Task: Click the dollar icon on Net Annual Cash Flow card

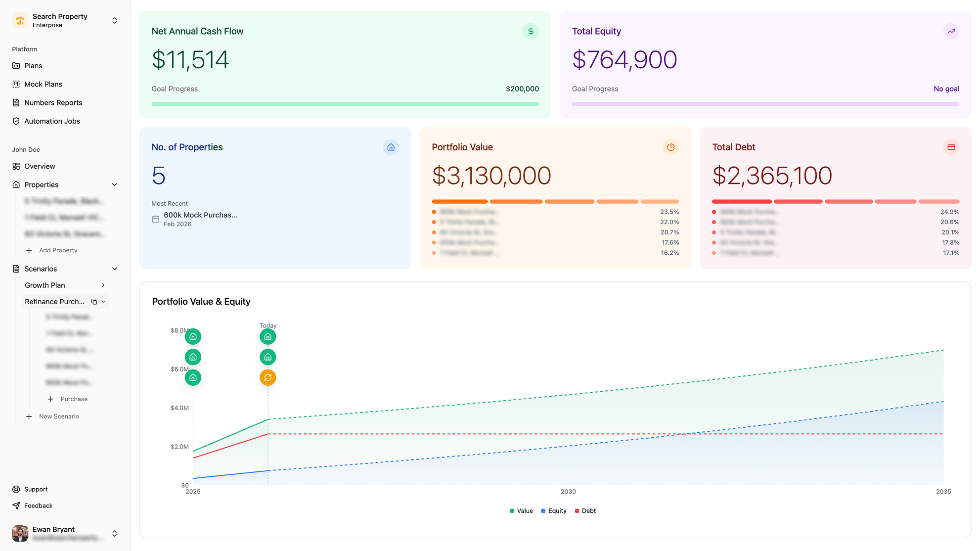Action: tap(531, 31)
